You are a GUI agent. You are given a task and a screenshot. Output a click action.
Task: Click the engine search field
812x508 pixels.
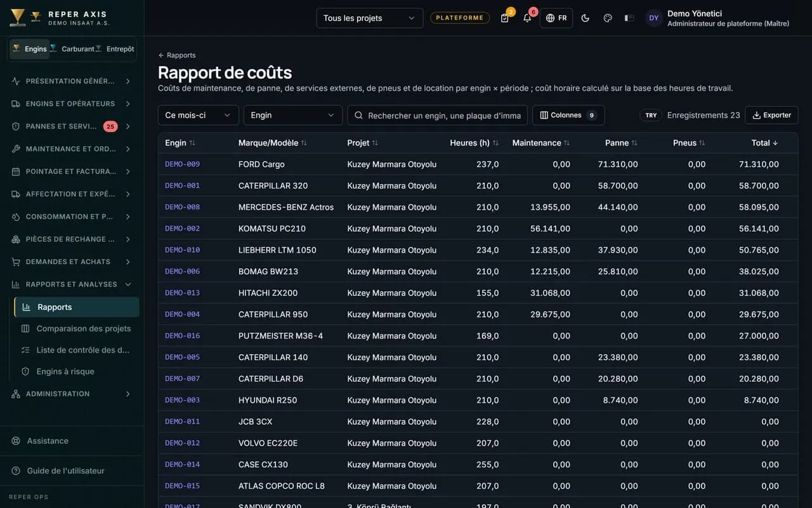tap(438, 115)
